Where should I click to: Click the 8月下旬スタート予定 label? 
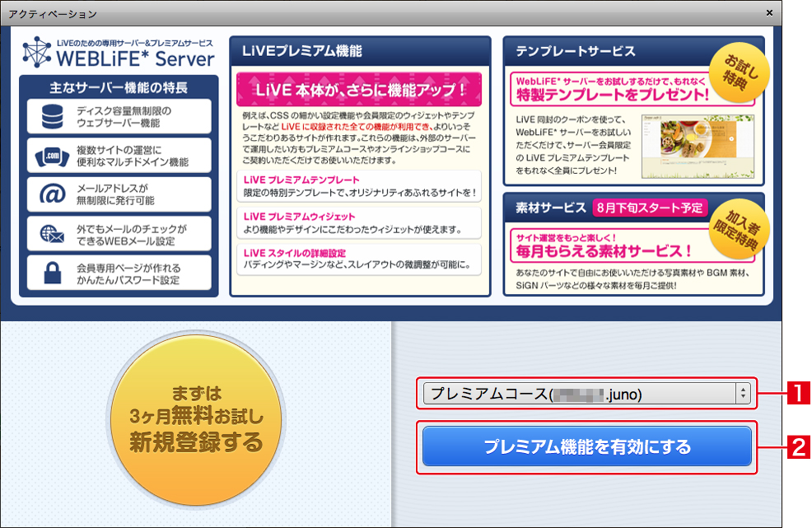(650, 208)
